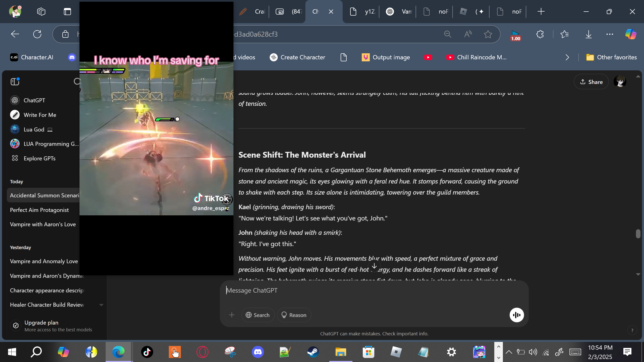Screen dimensions: 644x362
Task: Open the Downloads icon
Action: 589,34
